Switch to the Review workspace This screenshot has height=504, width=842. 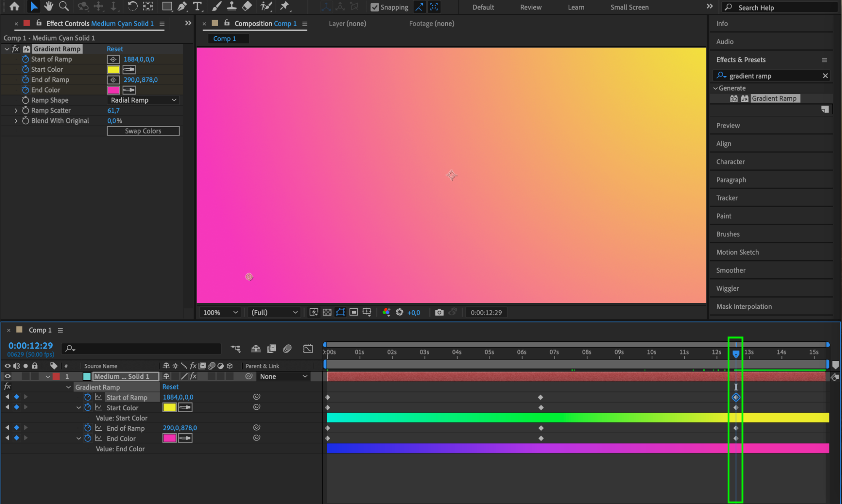[x=530, y=7]
